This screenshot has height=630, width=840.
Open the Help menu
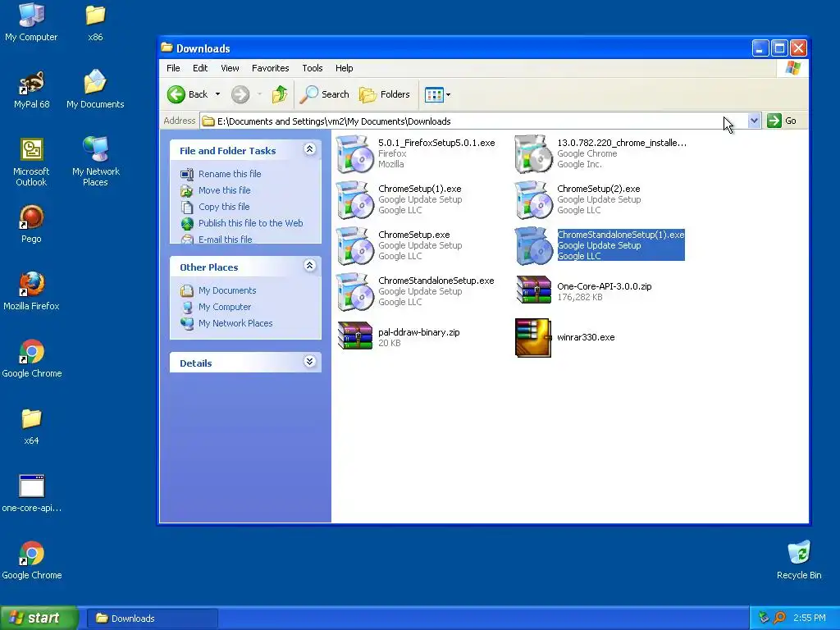tap(344, 68)
